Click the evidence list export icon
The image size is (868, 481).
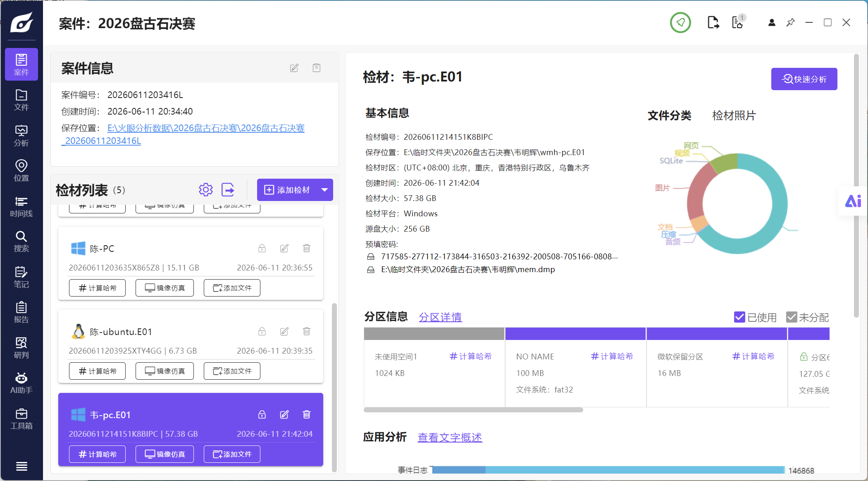click(x=228, y=190)
